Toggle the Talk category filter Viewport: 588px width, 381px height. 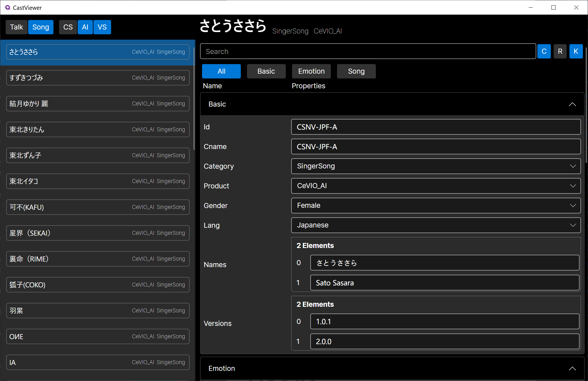tap(17, 27)
